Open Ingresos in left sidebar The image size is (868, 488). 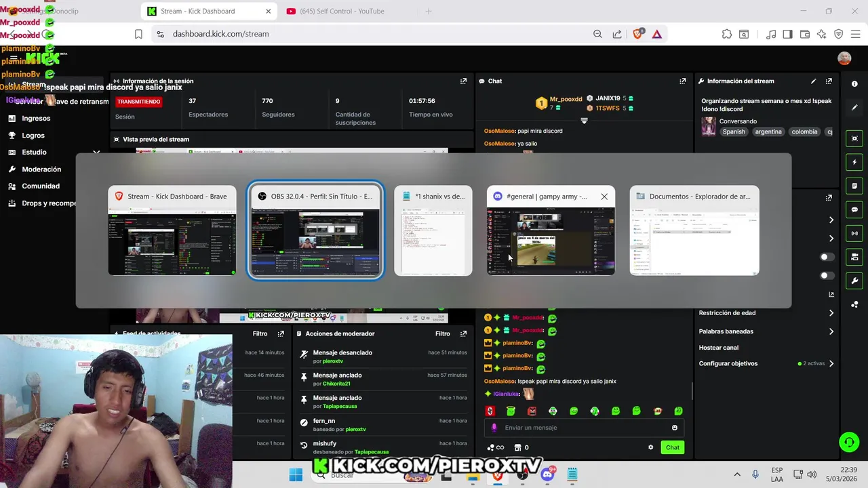[x=36, y=118]
